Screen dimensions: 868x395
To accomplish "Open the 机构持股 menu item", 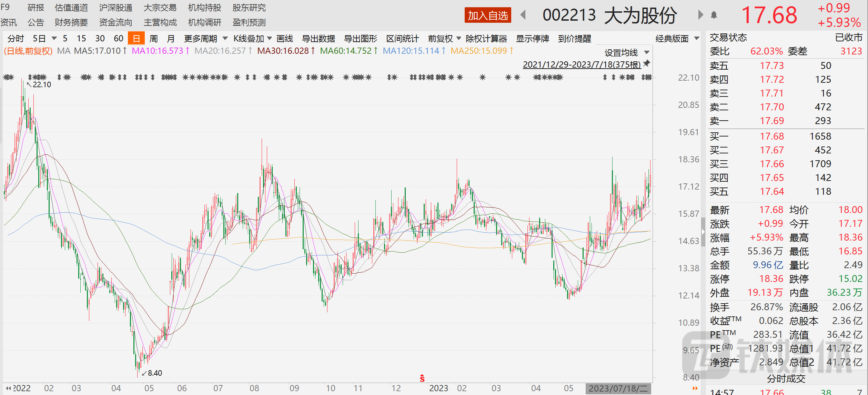I will (x=204, y=8).
